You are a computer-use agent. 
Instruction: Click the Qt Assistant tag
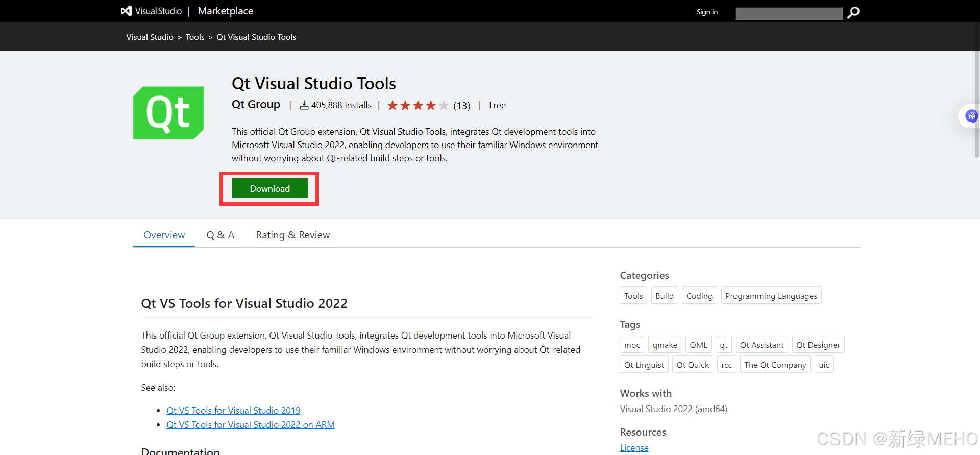pos(762,345)
